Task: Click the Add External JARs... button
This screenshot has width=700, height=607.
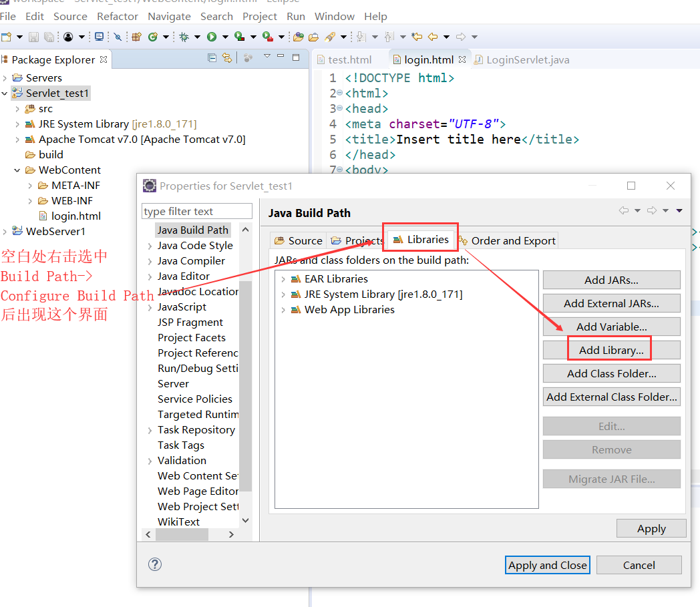Action: (612, 303)
